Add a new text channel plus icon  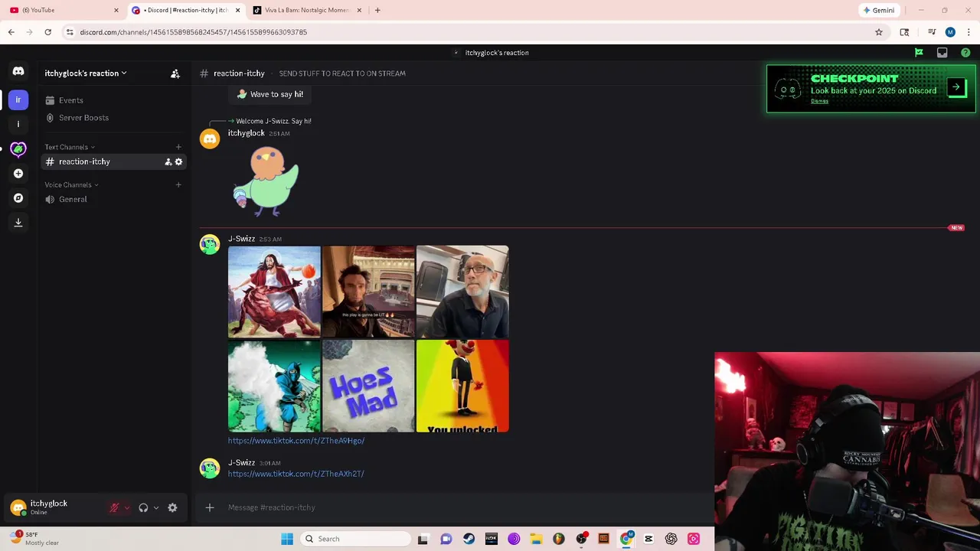[x=178, y=147]
